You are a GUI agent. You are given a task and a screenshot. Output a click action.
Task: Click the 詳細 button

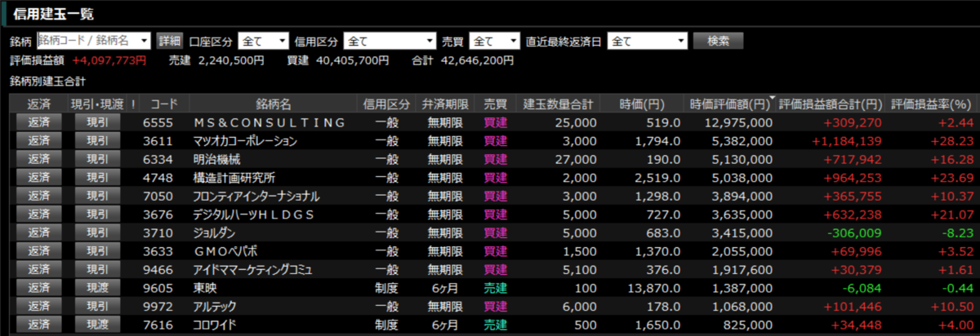(170, 41)
